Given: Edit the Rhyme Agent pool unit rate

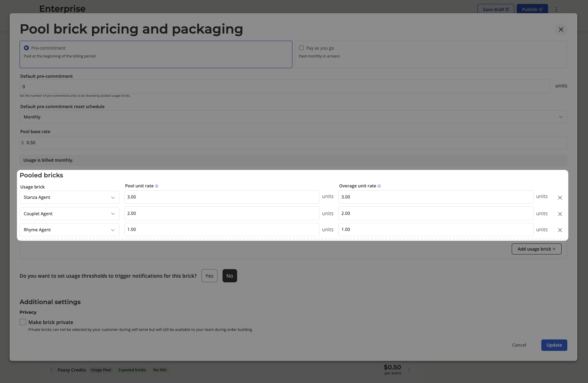Looking at the screenshot, I should [222, 230].
